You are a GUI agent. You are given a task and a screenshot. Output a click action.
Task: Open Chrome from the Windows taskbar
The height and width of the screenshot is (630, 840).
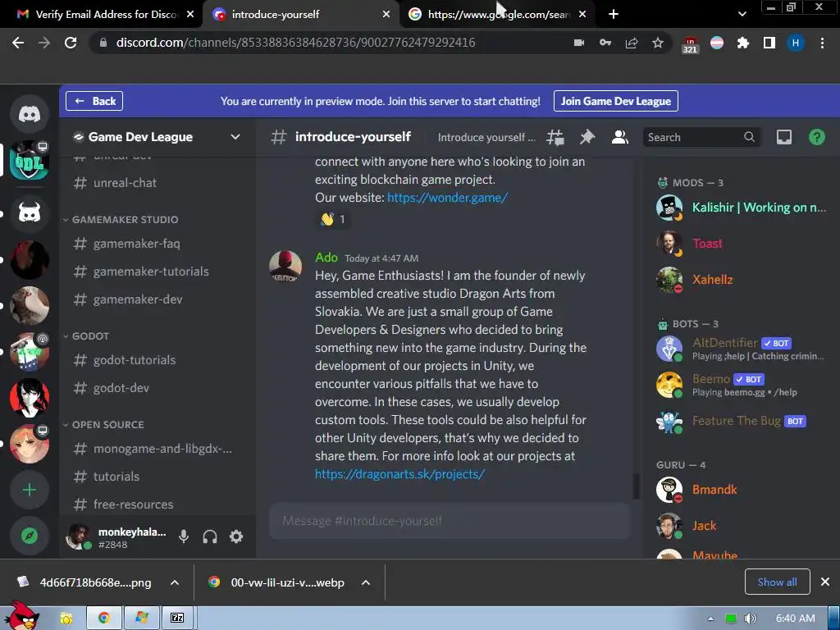(104, 619)
